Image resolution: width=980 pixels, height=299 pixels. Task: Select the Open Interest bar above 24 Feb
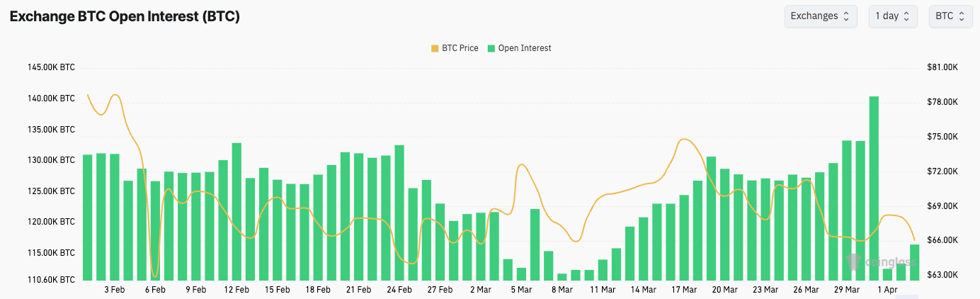point(399,213)
